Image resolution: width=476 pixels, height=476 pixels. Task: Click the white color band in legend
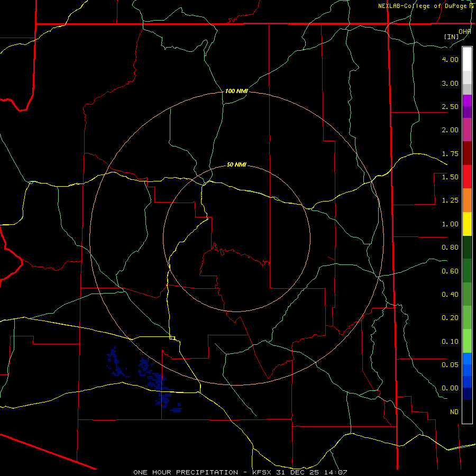point(467,59)
